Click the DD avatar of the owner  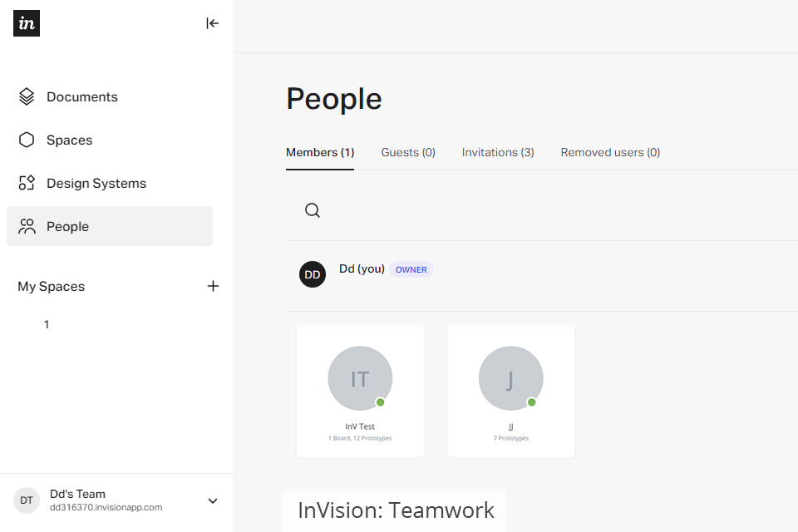tap(313, 274)
